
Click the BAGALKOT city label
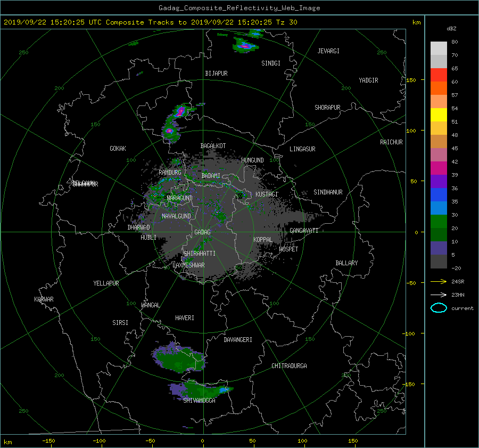click(x=213, y=146)
